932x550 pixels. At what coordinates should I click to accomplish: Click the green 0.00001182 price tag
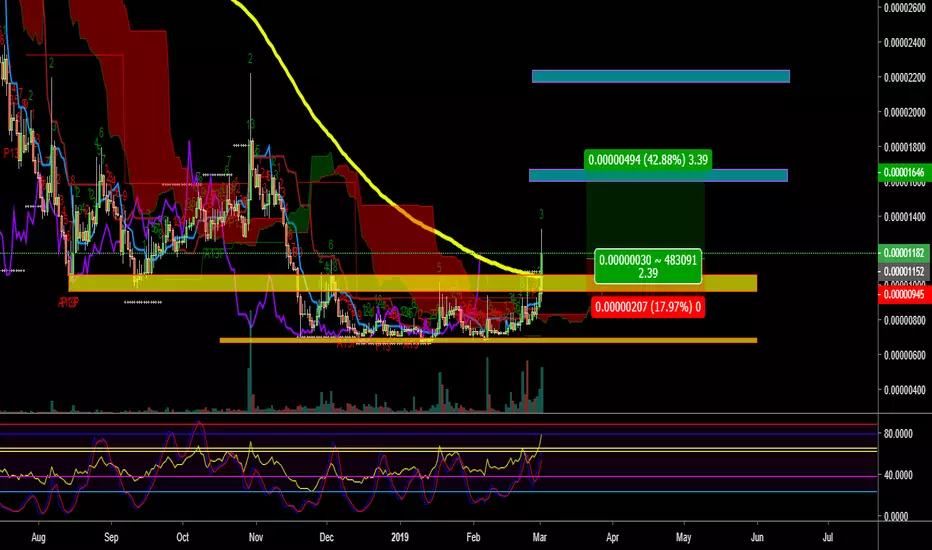coord(903,255)
